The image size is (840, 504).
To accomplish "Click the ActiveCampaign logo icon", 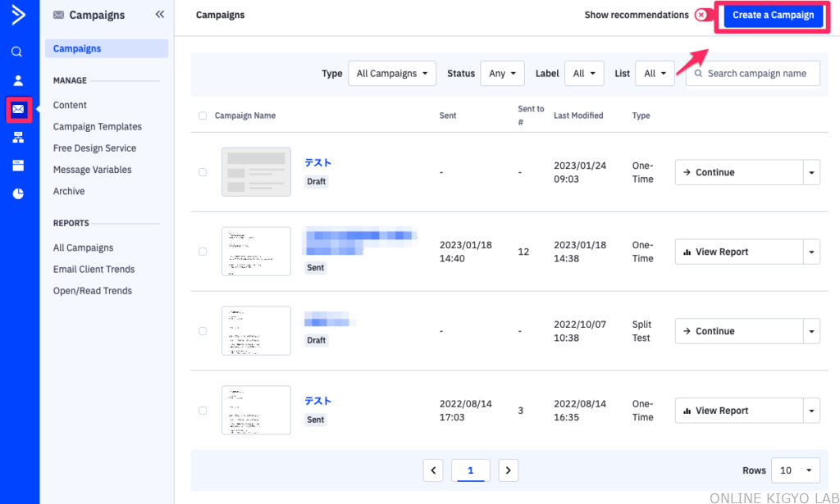I will (17, 16).
